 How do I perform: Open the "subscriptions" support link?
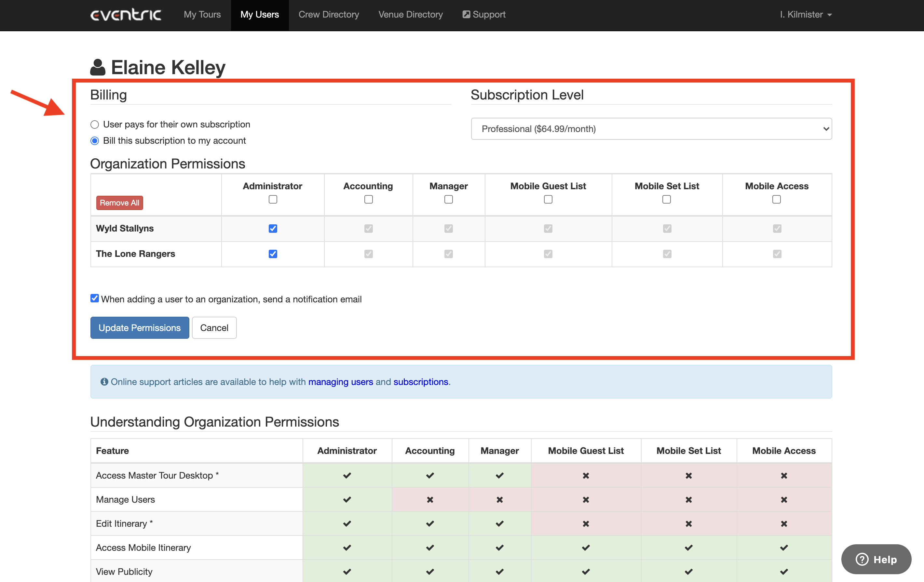tap(421, 381)
